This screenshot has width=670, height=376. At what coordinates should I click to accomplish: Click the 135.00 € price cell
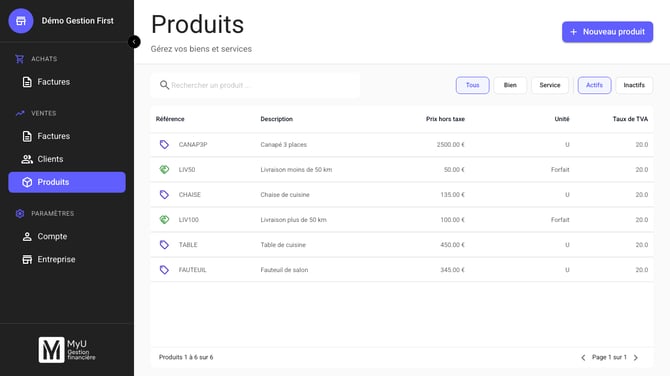point(453,194)
